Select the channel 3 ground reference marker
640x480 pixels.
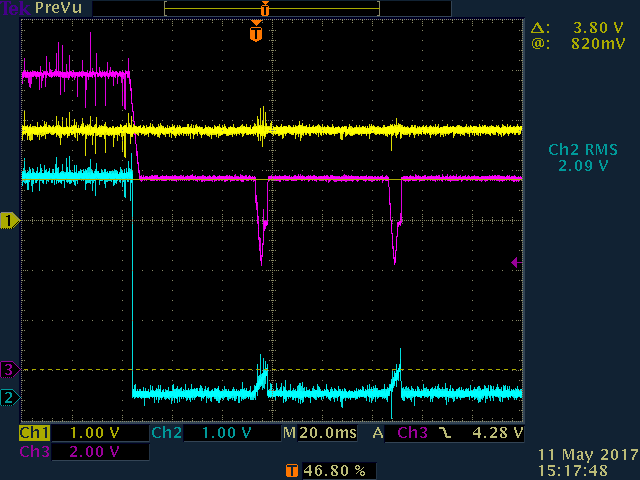point(10,370)
